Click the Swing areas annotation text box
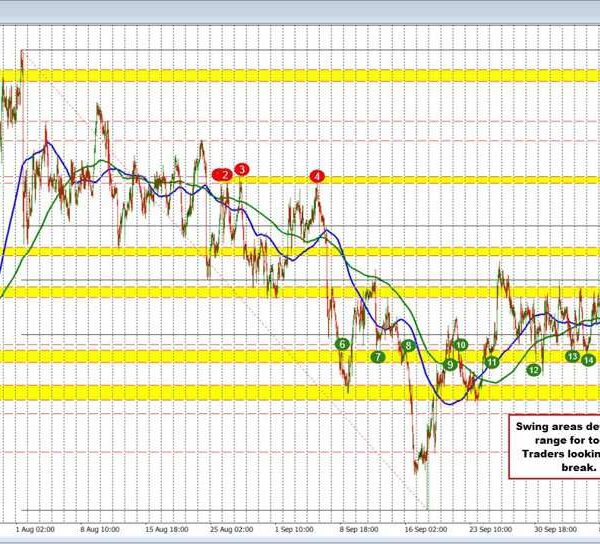Image resolution: width=600 pixels, height=544 pixels. pyautogui.click(x=553, y=446)
